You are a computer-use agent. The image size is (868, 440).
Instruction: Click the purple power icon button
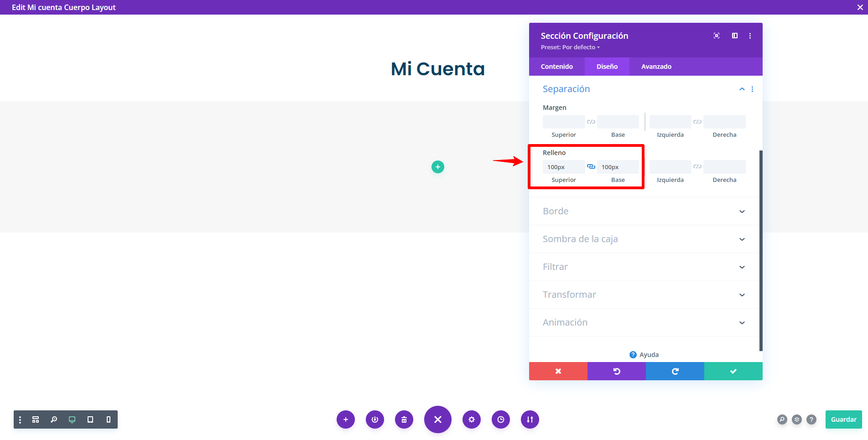point(375,419)
